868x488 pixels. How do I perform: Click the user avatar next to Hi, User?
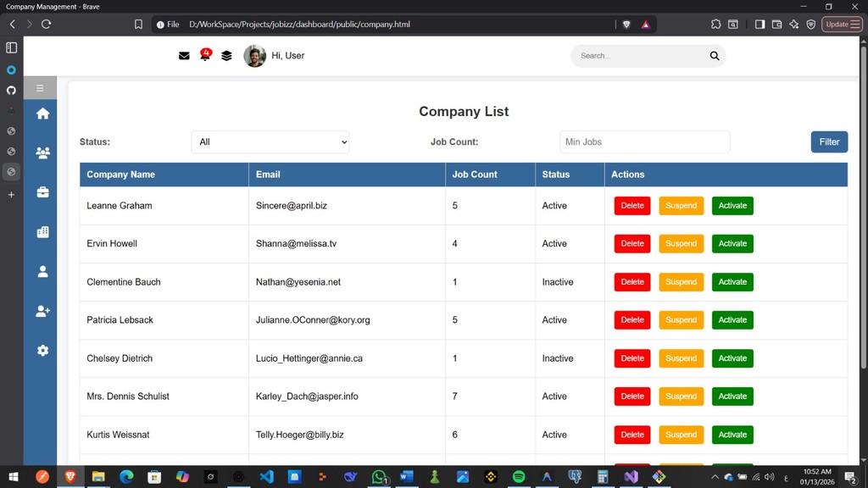coord(254,56)
